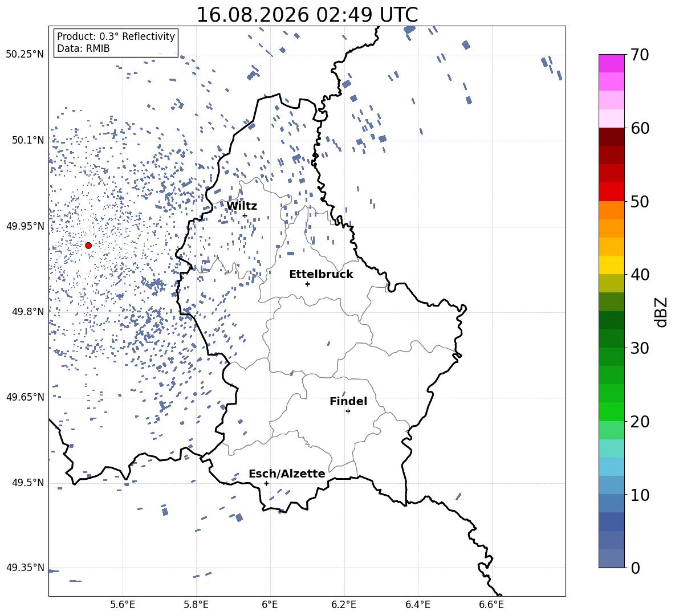
Task: Click the 6°E longitude tick label
Action: [270, 605]
